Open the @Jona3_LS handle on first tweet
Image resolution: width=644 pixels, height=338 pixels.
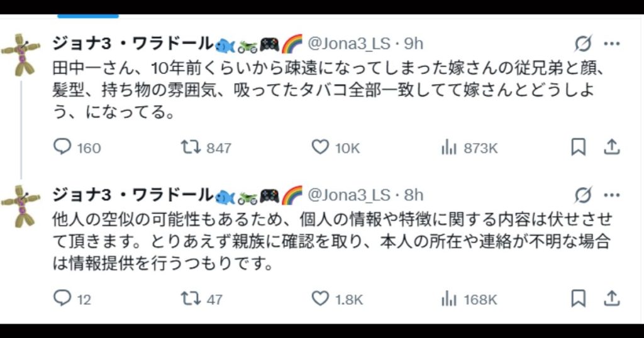(348, 43)
